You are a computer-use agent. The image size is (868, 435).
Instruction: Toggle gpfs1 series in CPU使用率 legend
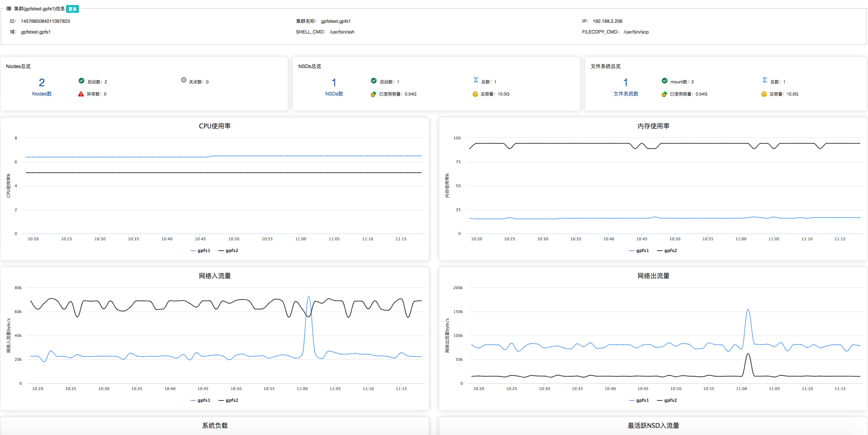[200, 251]
